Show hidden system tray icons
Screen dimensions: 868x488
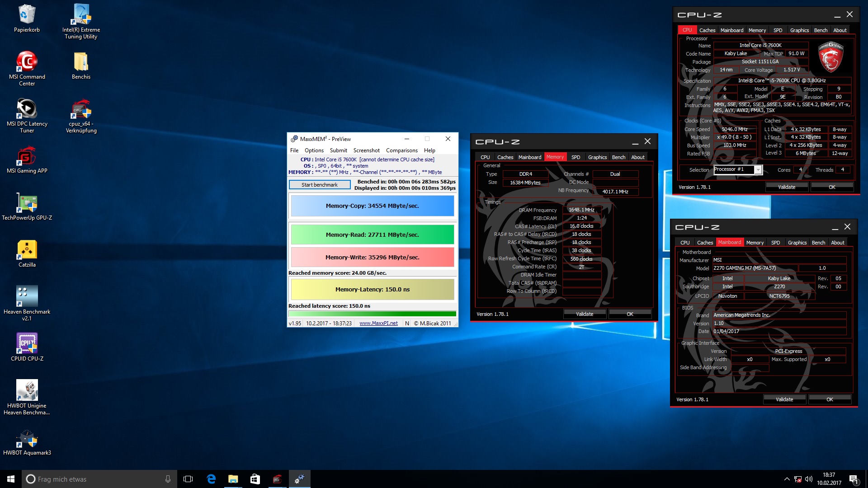coord(787,479)
